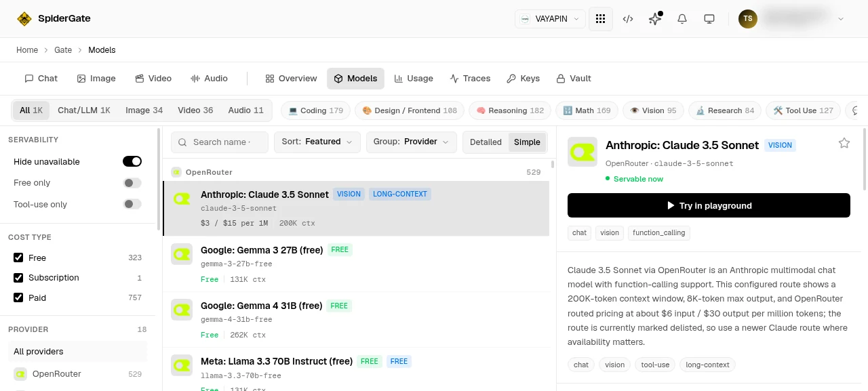Filter by OpenRouter provider in sidebar
This screenshot has width=868, height=391.
click(78, 374)
